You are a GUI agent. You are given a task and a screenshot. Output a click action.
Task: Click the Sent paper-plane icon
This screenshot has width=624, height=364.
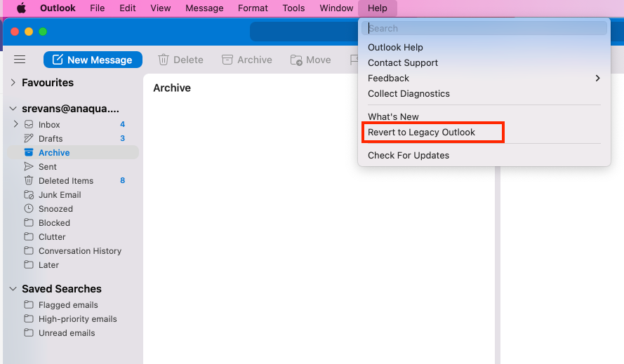(x=29, y=166)
